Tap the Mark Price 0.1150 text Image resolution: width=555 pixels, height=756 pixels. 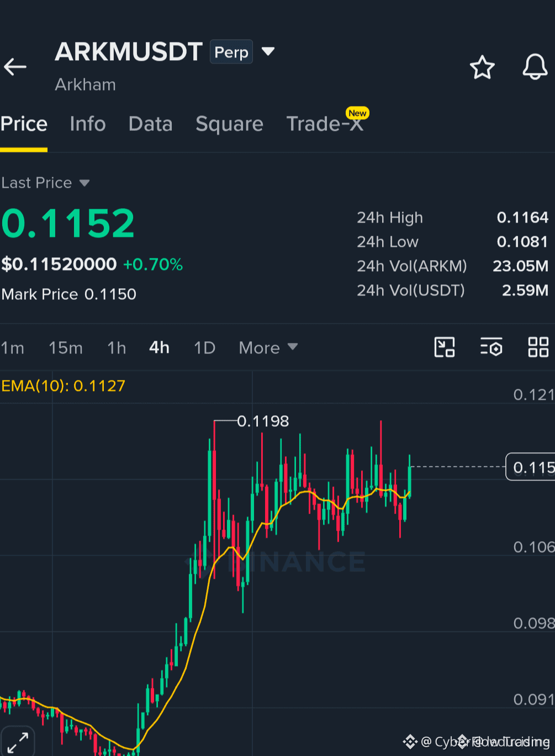point(68,294)
